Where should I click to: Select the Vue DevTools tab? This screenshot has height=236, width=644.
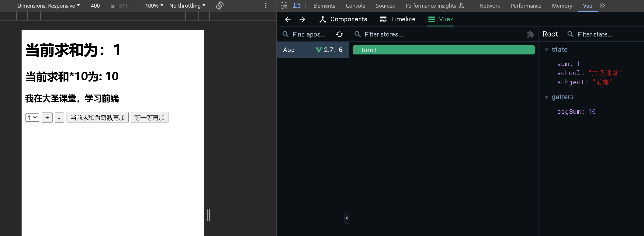(587, 5)
